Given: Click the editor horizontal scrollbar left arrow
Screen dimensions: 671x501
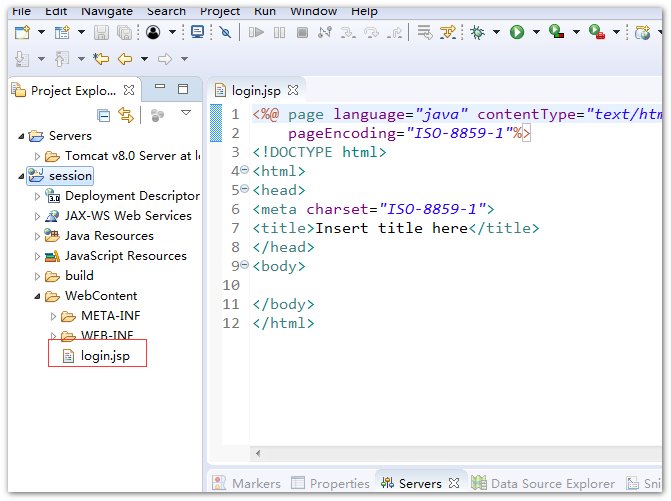Looking at the screenshot, I should click(258, 451).
